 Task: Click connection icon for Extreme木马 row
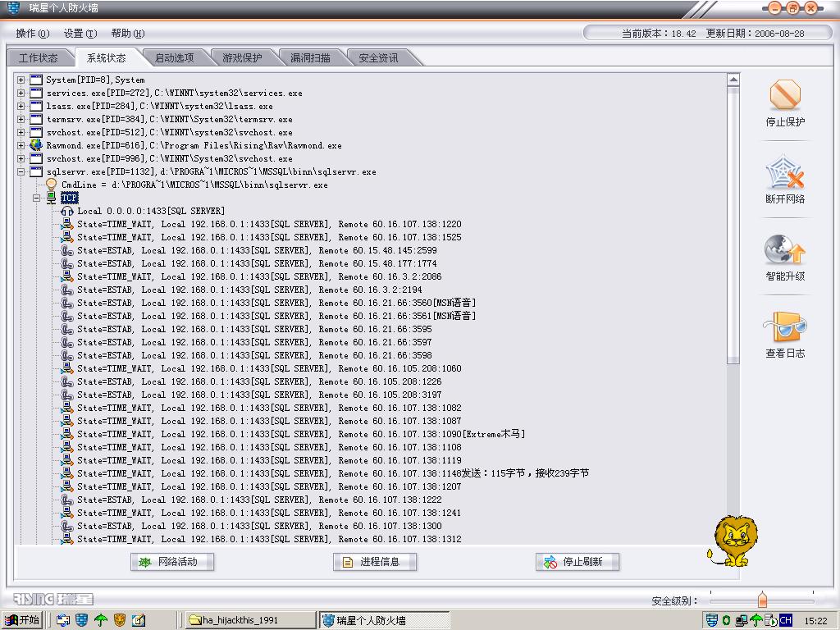(67, 434)
